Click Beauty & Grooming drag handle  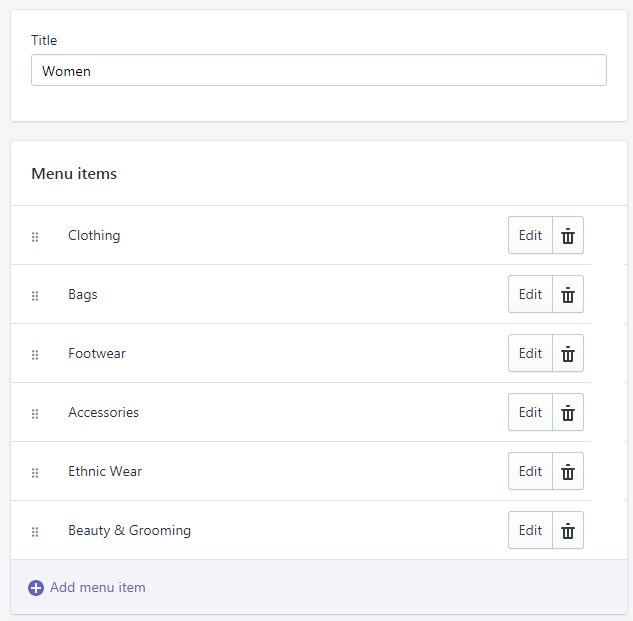[35, 532]
